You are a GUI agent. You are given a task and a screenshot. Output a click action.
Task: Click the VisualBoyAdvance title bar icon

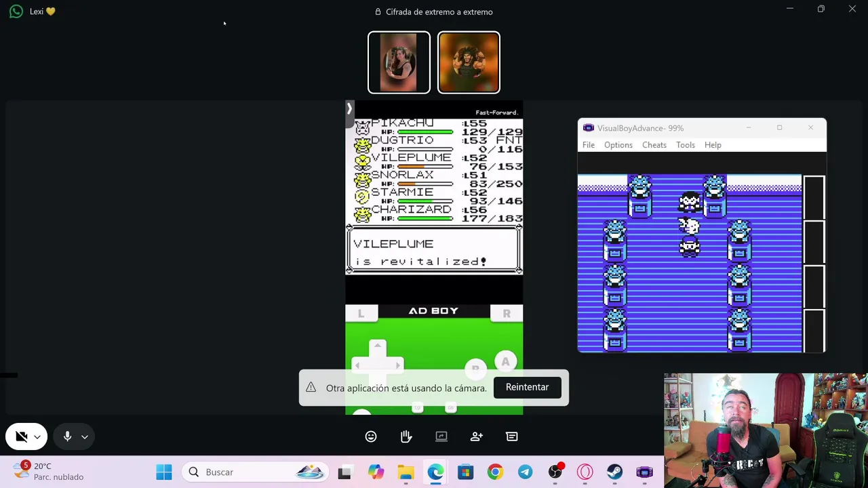(588, 128)
